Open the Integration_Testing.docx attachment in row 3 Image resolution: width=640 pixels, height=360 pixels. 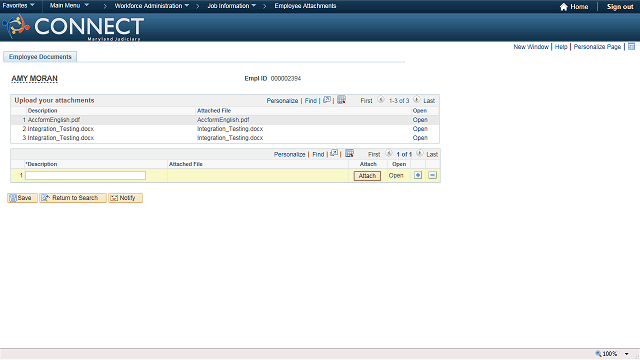[x=420, y=138]
